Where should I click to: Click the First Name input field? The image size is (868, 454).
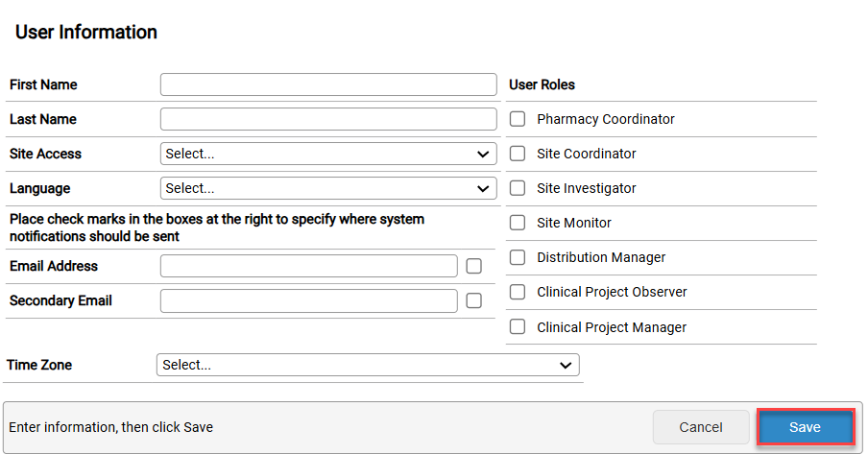pyautogui.click(x=327, y=84)
